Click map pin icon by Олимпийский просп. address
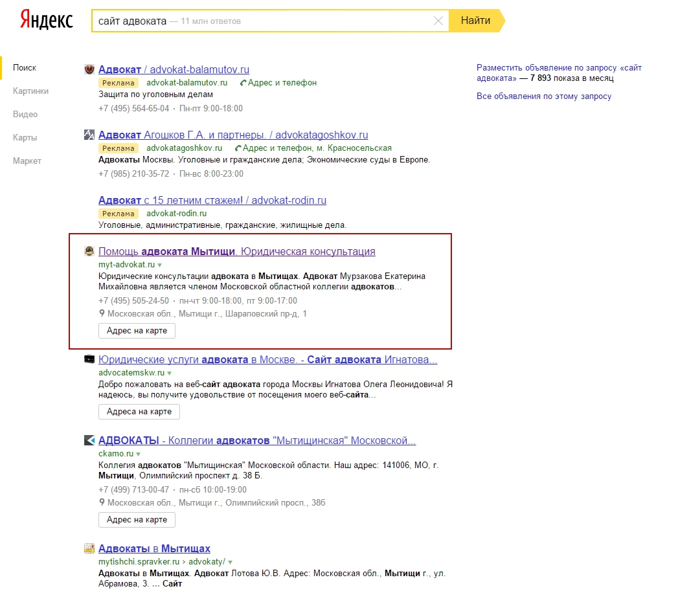 click(x=102, y=502)
